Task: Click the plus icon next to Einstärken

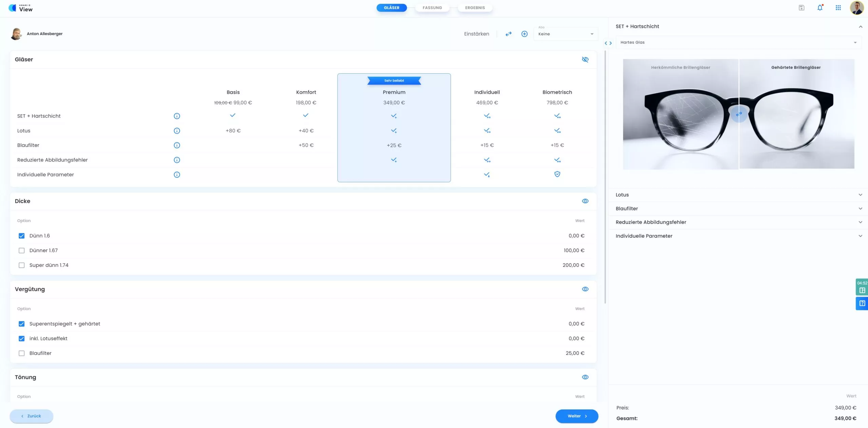Action: click(x=524, y=34)
